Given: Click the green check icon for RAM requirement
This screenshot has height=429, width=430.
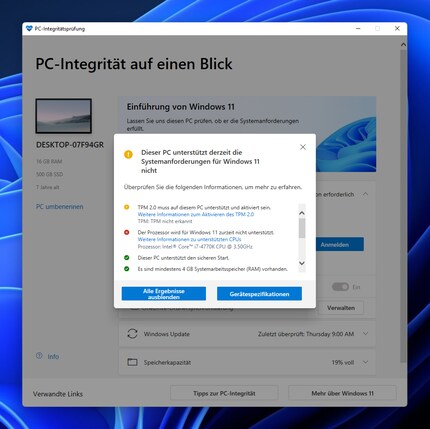Looking at the screenshot, I should coord(127,268).
